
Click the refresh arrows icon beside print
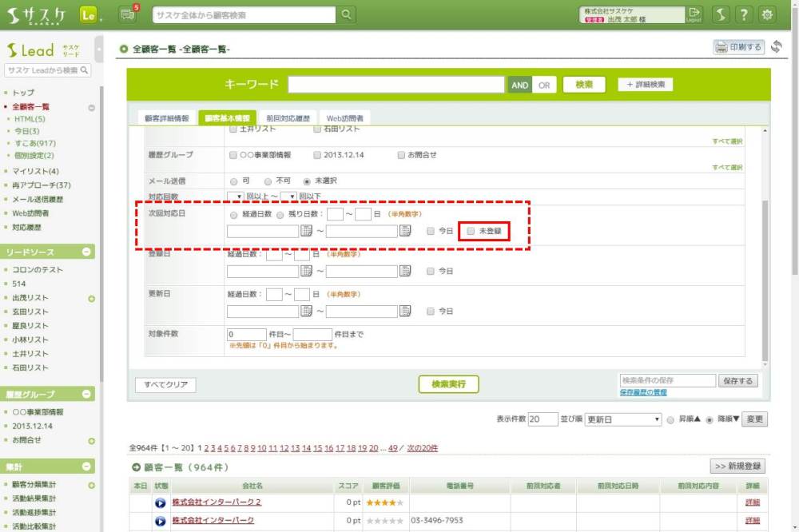click(x=776, y=47)
